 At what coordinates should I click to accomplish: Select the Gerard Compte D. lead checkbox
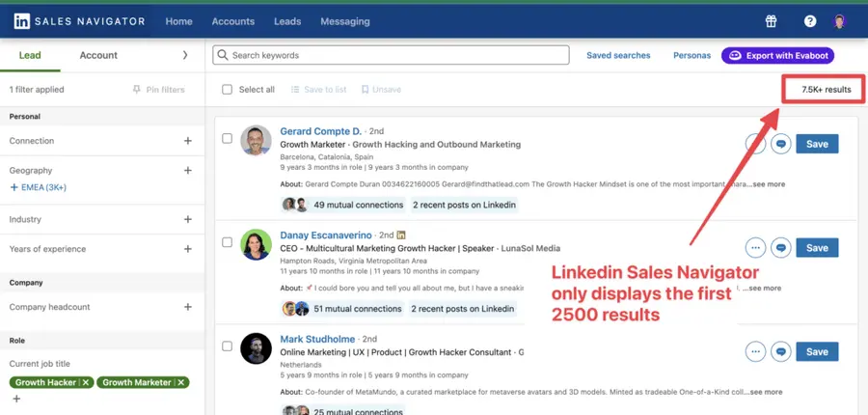tap(227, 139)
